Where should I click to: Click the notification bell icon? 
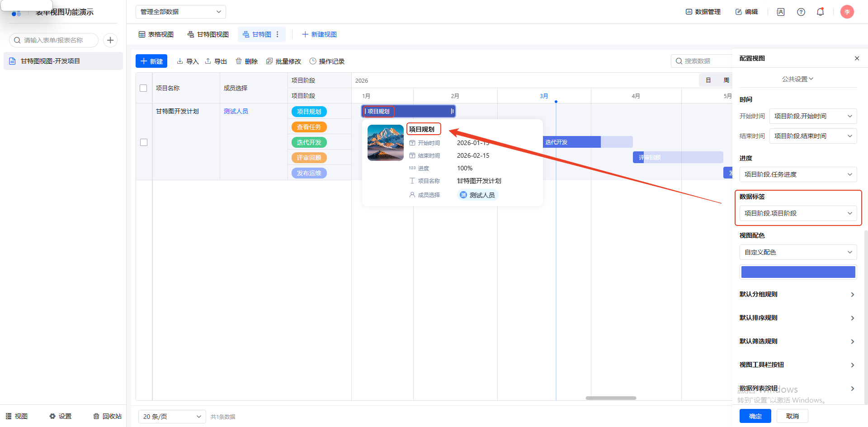tap(820, 12)
